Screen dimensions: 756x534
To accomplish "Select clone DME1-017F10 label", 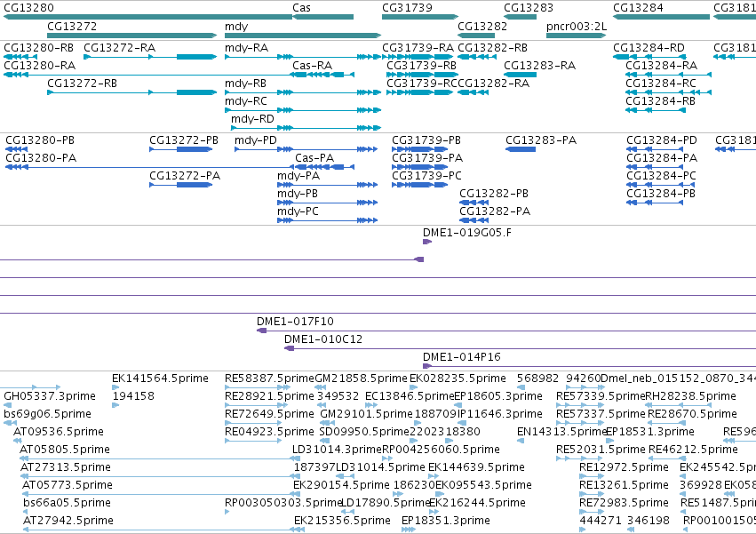I will [295, 322].
